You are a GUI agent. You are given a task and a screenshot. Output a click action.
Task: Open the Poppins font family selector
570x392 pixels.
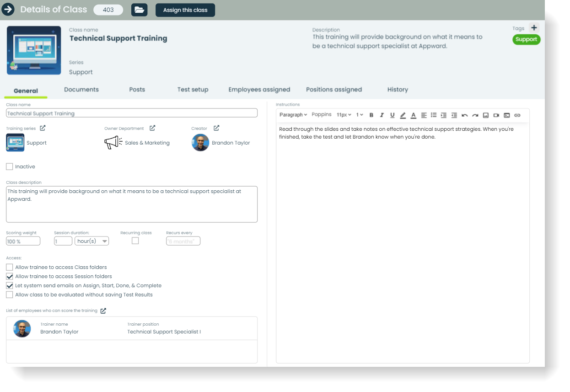(322, 115)
